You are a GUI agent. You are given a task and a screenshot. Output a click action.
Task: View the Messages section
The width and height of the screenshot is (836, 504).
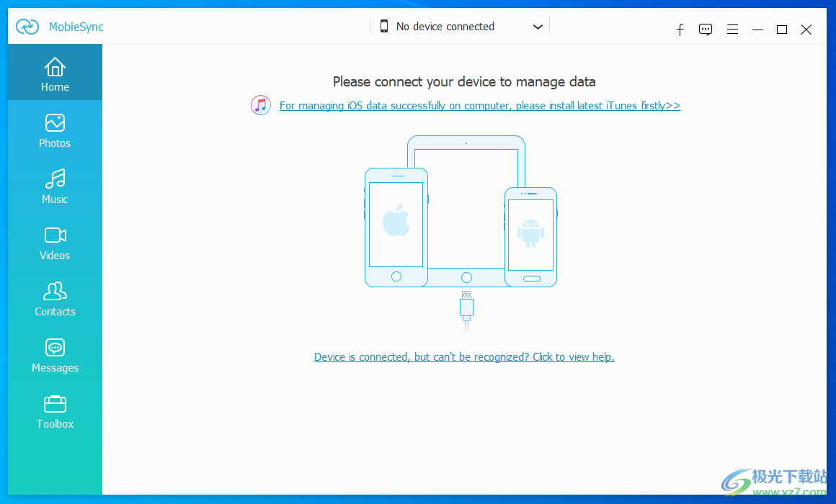(x=55, y=347)
